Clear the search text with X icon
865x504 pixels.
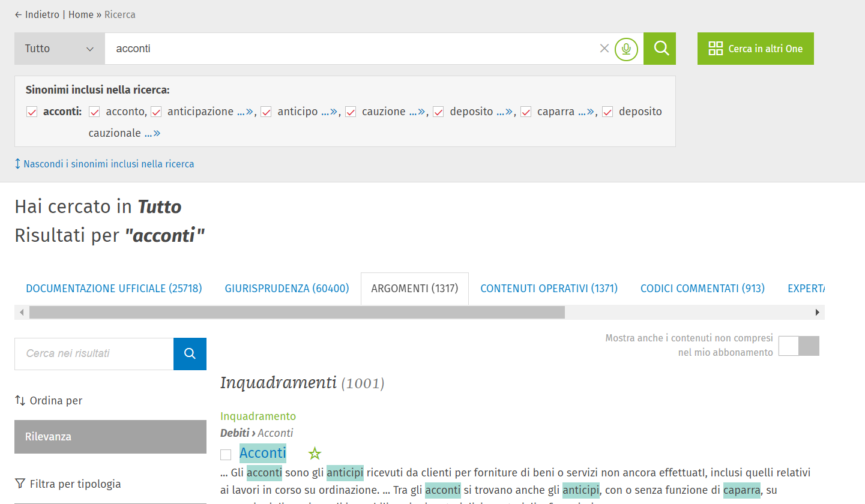point(604,49)
